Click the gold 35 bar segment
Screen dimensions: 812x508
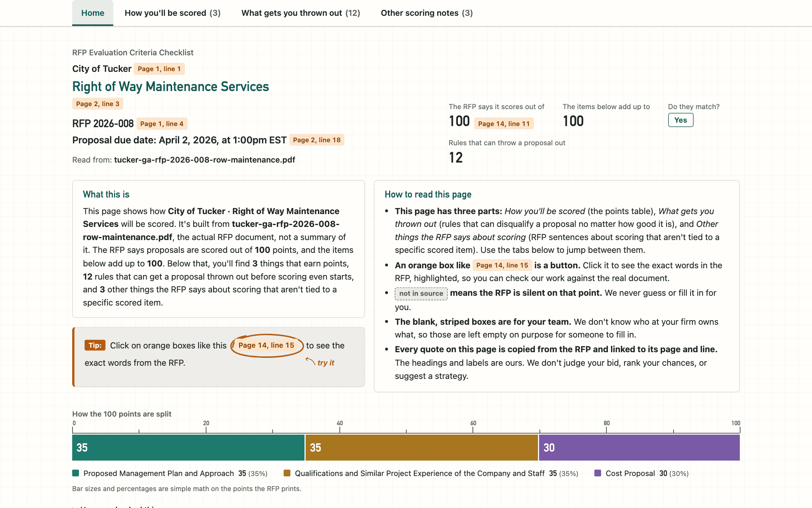click(x=421, y=447)
